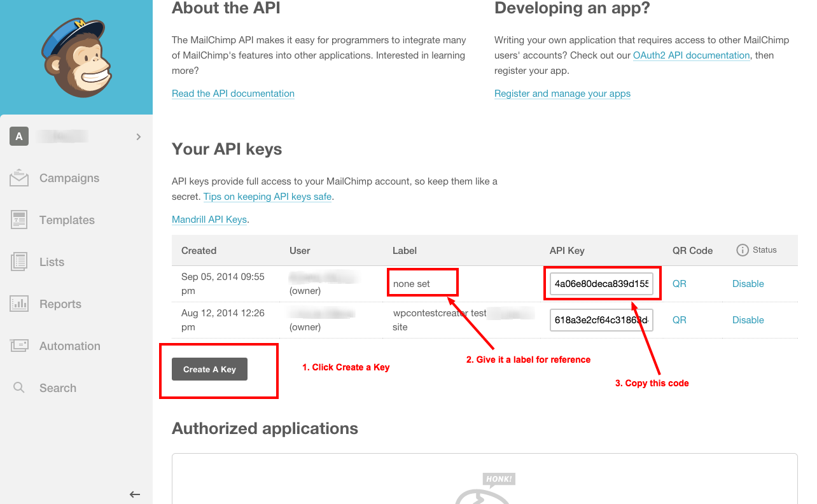Image resolution: width=817 pixels, height=504 pixels.
Task: Click the Your API keys heading
Action: coord(227,150)
